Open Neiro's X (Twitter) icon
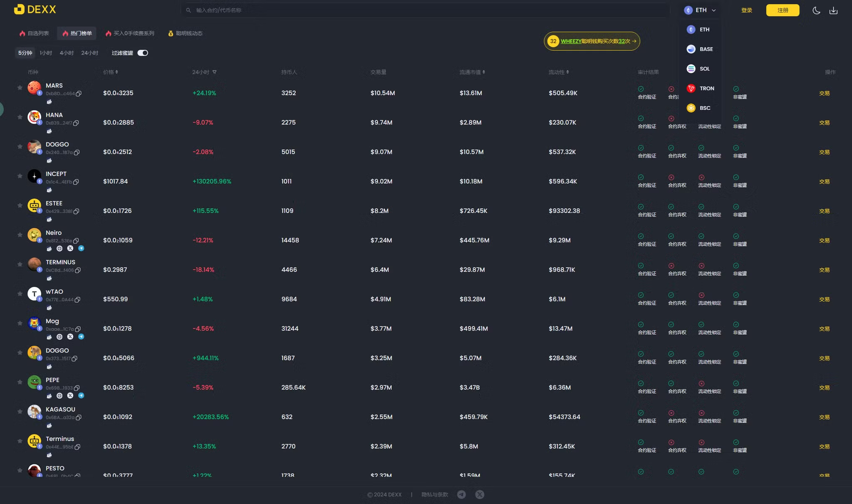The width and height of the screenshot is (852, 504). click(x=70, y=248)
